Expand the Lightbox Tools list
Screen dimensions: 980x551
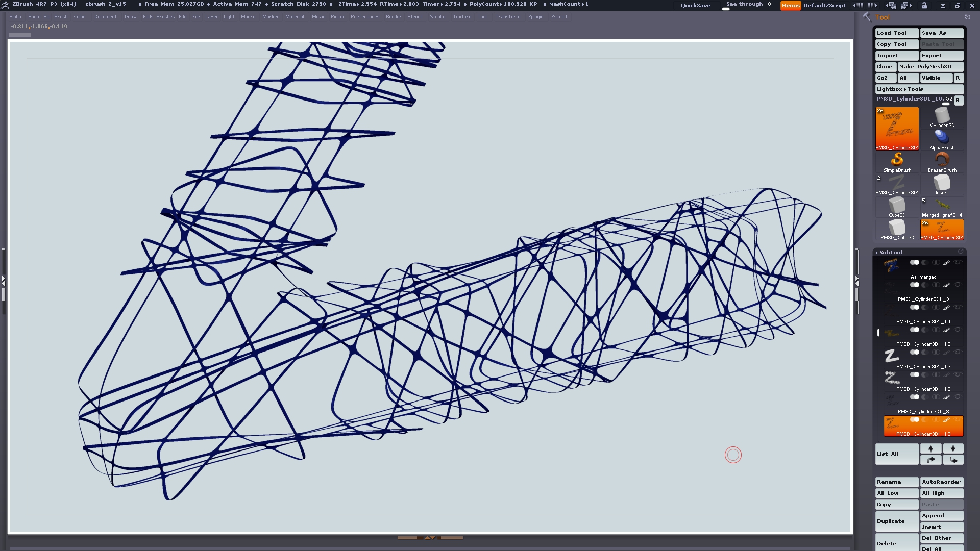click(x=900, y=89)
